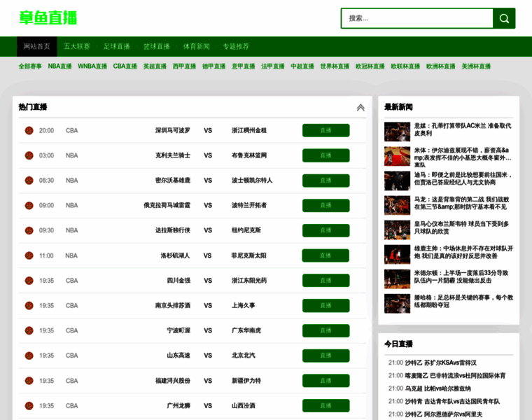Viewport: 532px width, 420px height.
Task: Read news 皇马心仪布兰斯韦特
Action: (461, 227)
